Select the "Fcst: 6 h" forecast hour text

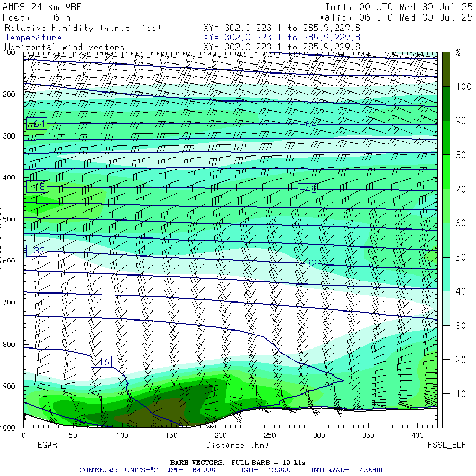pyautogui.click(x=36, y=17)
